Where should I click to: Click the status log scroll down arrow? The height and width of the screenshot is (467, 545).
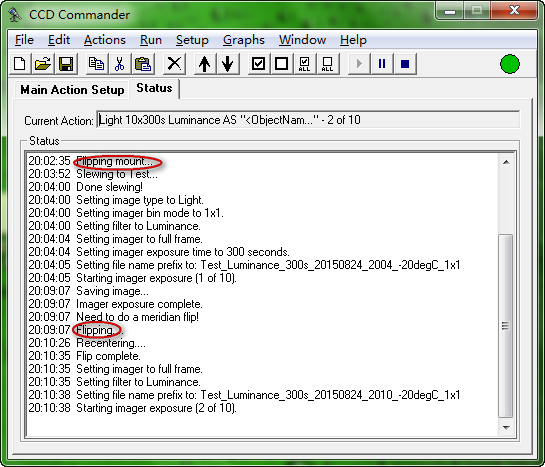tap(506, 428)
